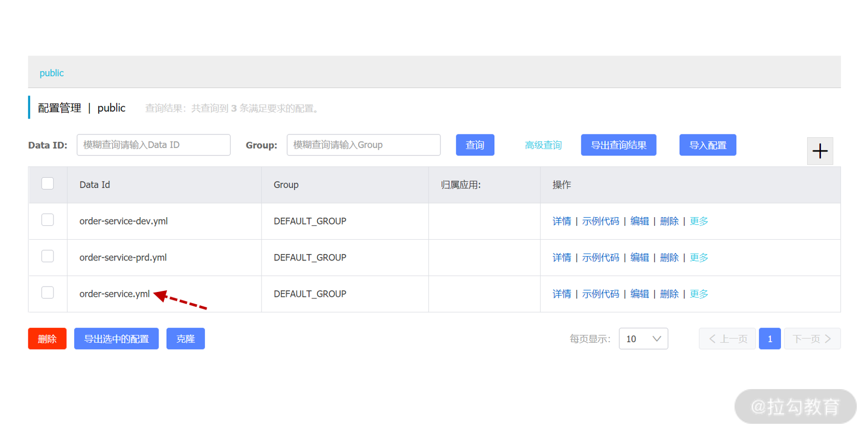868x435 pixels.
Task: Go to page 1 in pagination
Action: coord(770,338)
